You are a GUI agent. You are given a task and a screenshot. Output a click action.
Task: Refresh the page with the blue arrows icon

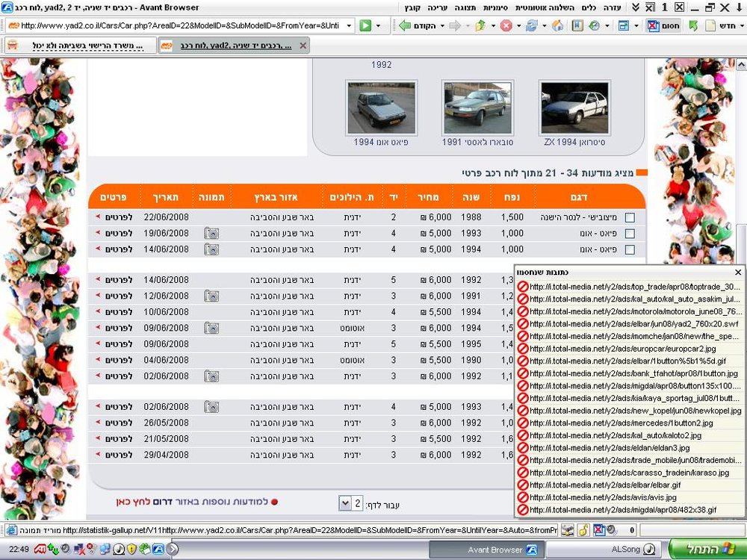532,25
